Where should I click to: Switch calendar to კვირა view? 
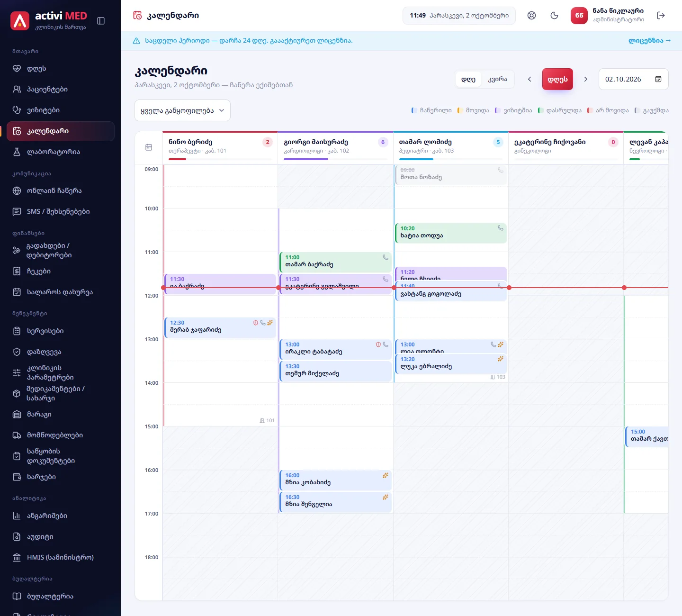pos(497,79)
